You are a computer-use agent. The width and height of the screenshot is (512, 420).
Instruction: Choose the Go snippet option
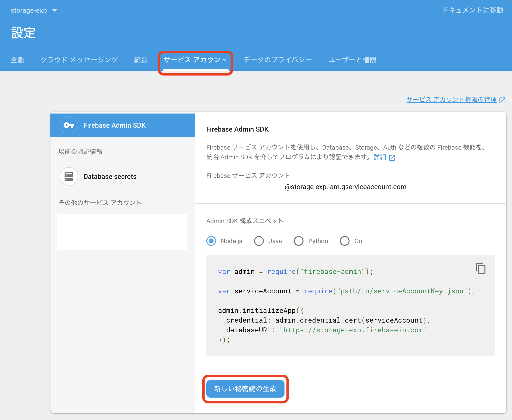click(345, 241)
